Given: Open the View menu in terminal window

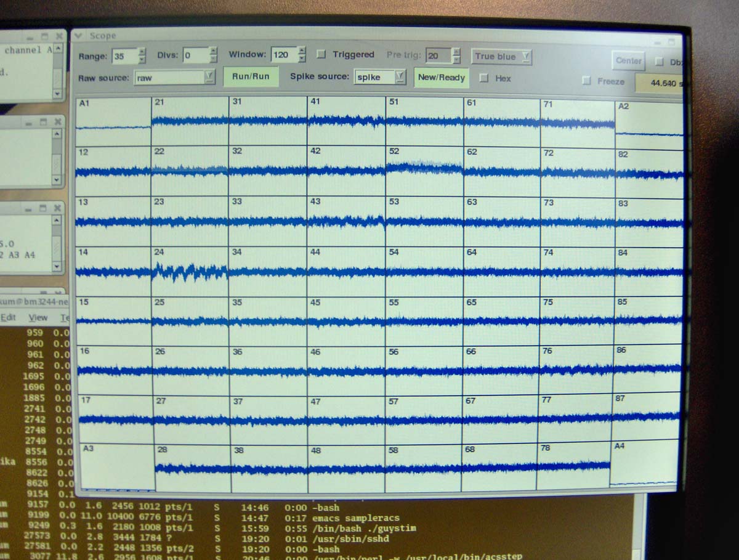Looking at the screenshot, I should point(38,317).
